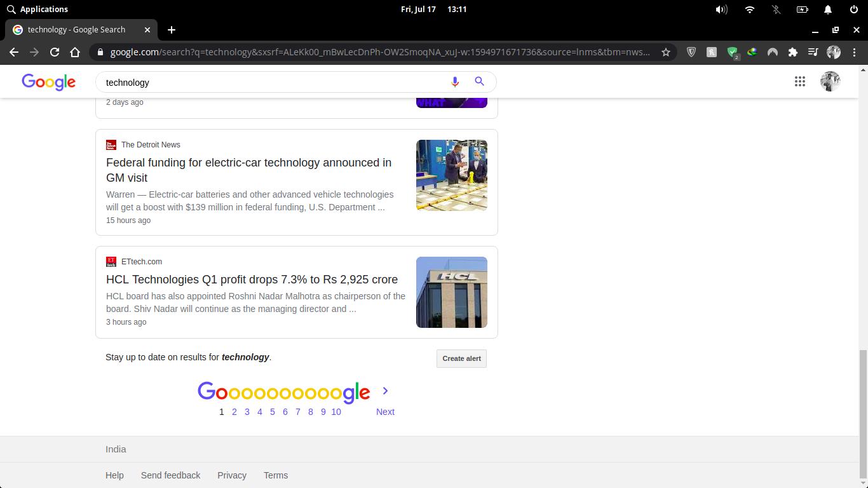Viewport: 868px width, 488px height.
Task: Open the Privacy footer link
Action: coord(232,475)
